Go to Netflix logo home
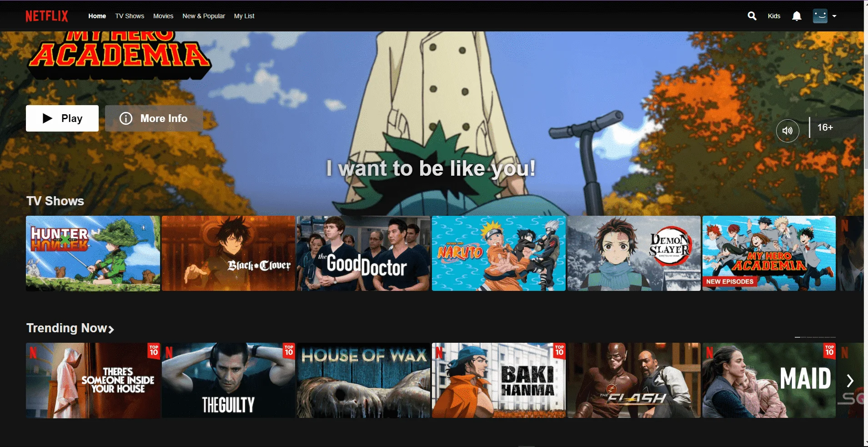This screenshot has height=447, width=868. pos(47,16)
